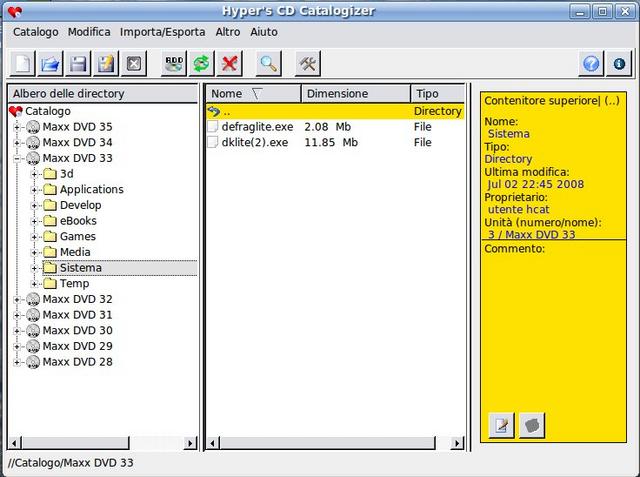This screenshot has width=640, height=477.
Task: Click disc icon of Maxx DVD 35
Action: pyautogui.click(x=33, y=127)
